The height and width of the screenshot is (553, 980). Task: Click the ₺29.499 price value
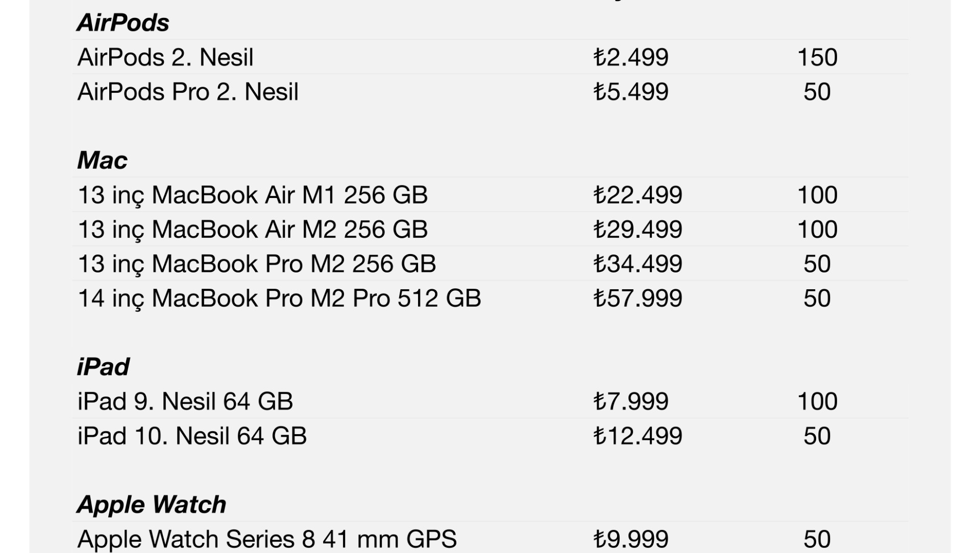(638, 229)
